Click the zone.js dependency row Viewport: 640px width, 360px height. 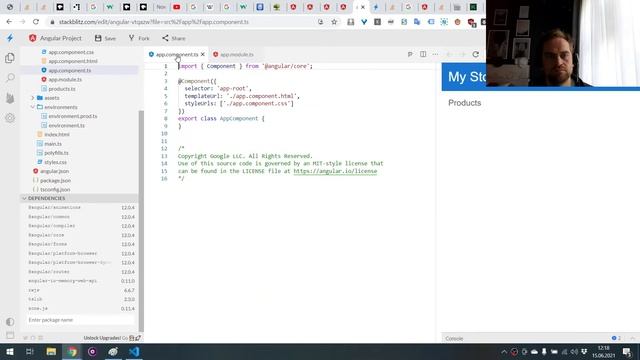[x=81, y=309]
